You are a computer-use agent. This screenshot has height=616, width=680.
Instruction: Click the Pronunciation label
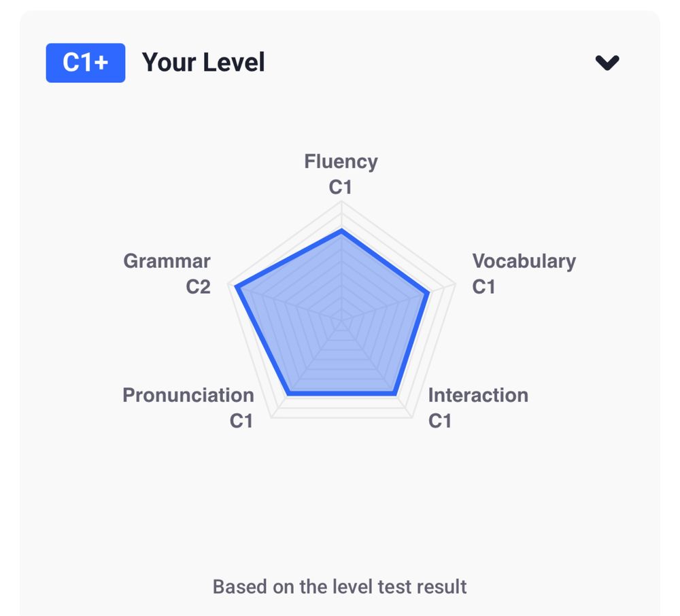(x=188, y=395)
